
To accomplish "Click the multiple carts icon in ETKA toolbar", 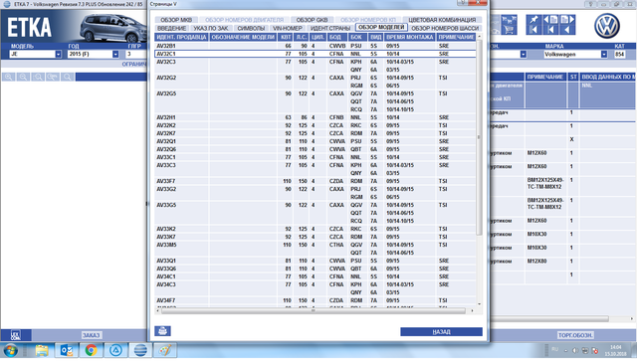I will click(509, 20).
